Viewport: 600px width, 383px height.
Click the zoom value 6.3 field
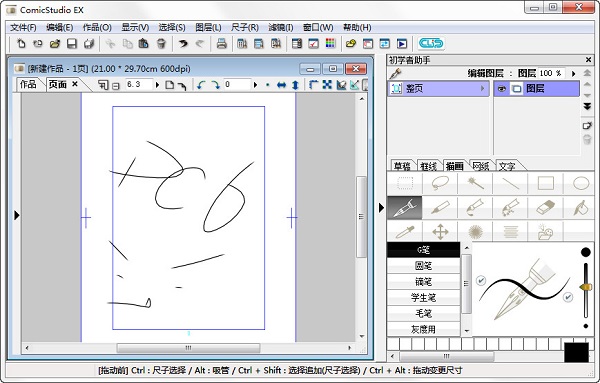(139, 85)
